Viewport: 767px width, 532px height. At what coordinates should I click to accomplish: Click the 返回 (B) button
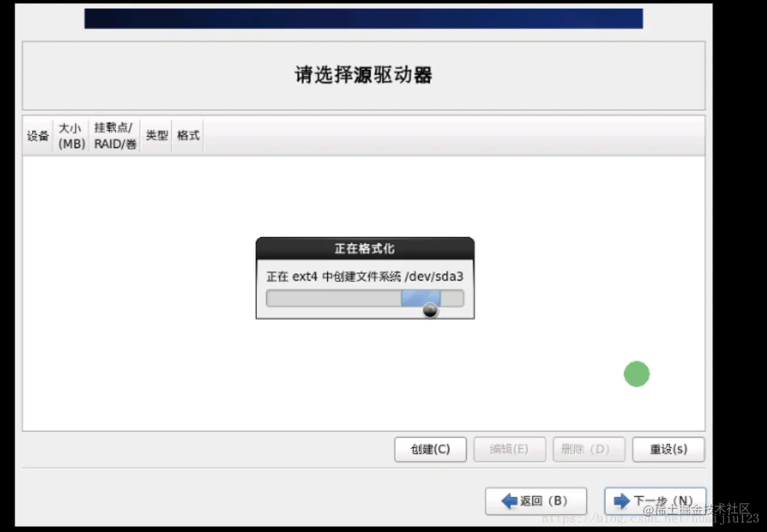536,501
